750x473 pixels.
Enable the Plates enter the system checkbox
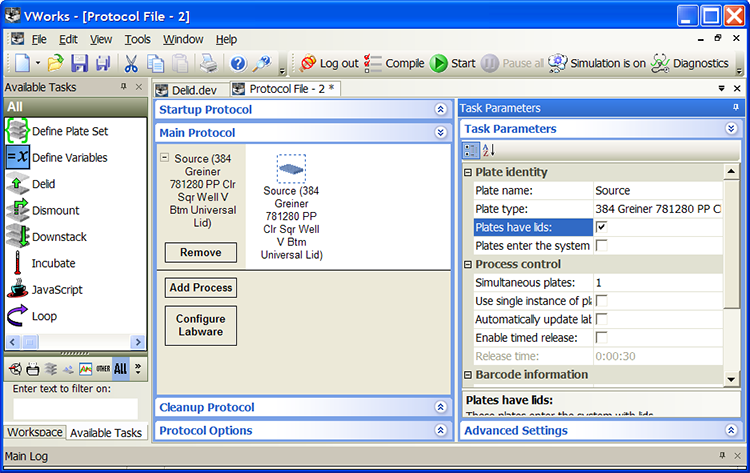[x=601, y=245]
